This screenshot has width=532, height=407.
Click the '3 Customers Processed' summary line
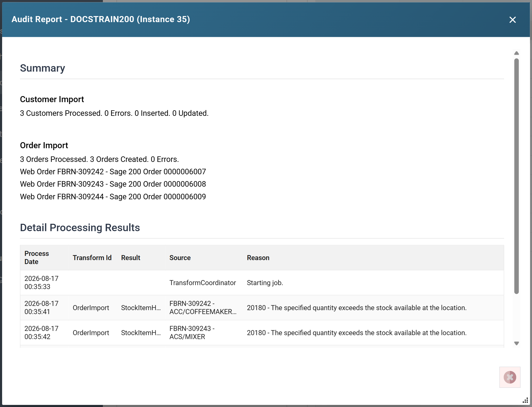coord(114,113)
